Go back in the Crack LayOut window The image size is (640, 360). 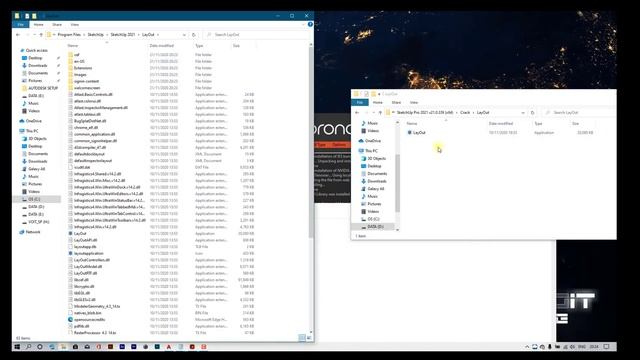[x=357, y=113]
